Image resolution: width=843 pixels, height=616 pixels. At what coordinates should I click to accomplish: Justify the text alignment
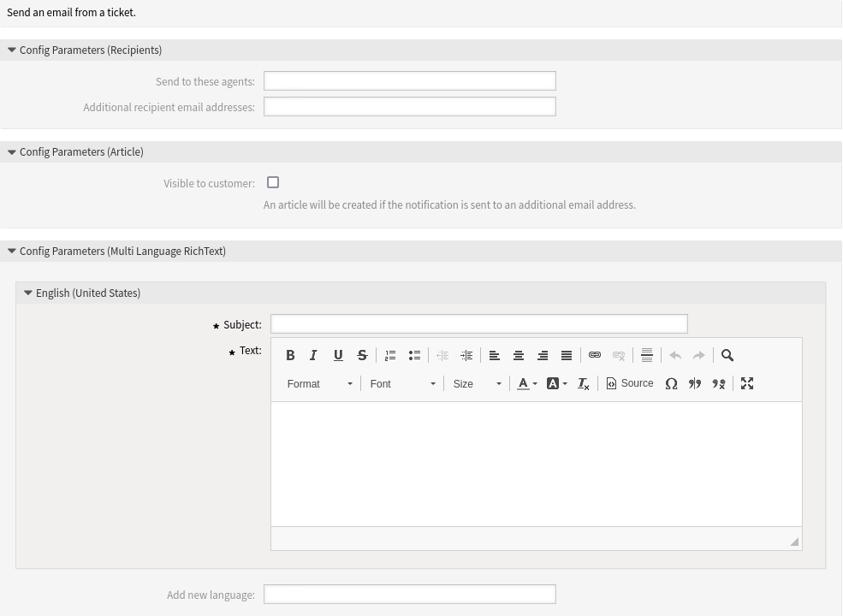(x=567, y=355)
